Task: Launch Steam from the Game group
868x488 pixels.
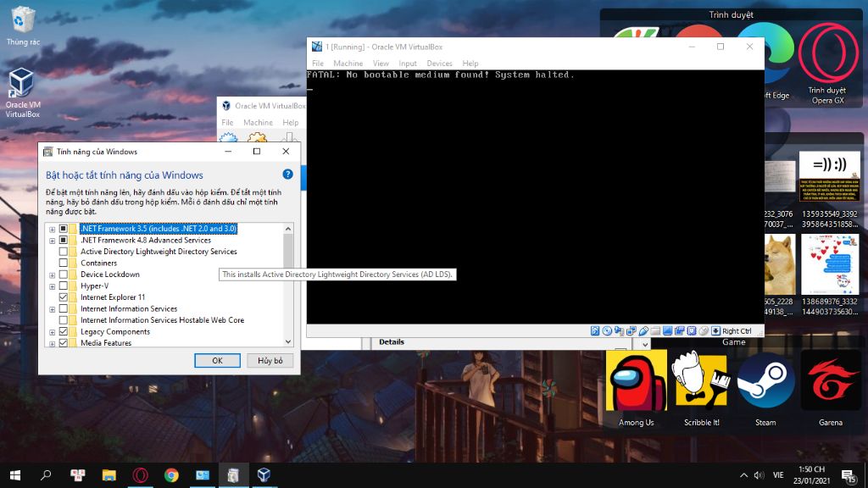Action: (765, 388)
